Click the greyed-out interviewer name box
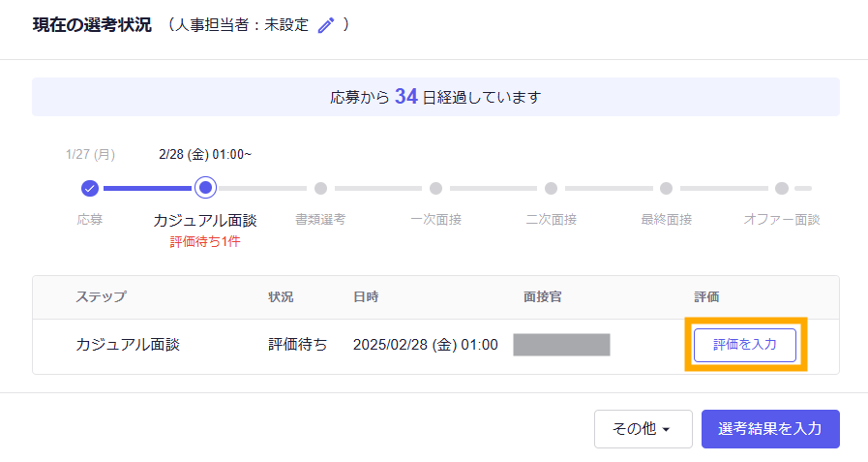The width and height of the screenshot is (868, 462). coord(561,345)
